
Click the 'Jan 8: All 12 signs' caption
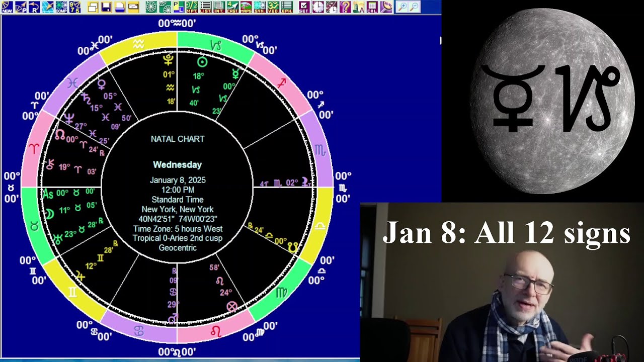(506, 234)
